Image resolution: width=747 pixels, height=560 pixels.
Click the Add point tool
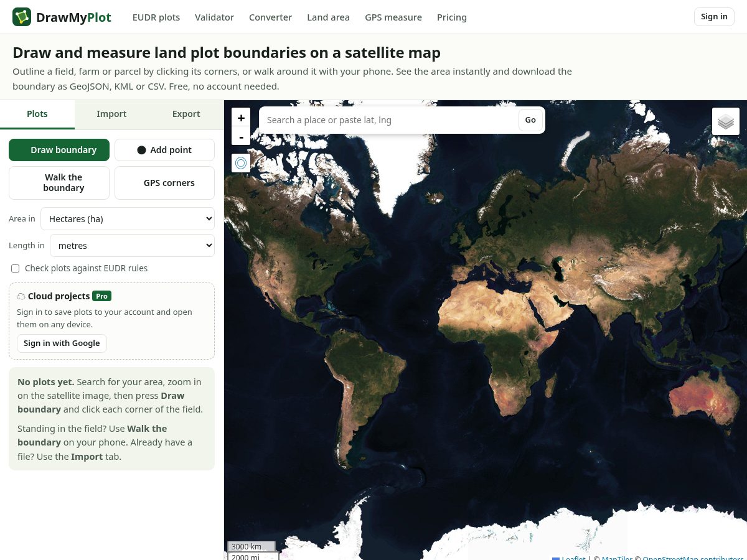tap(164, 150)
